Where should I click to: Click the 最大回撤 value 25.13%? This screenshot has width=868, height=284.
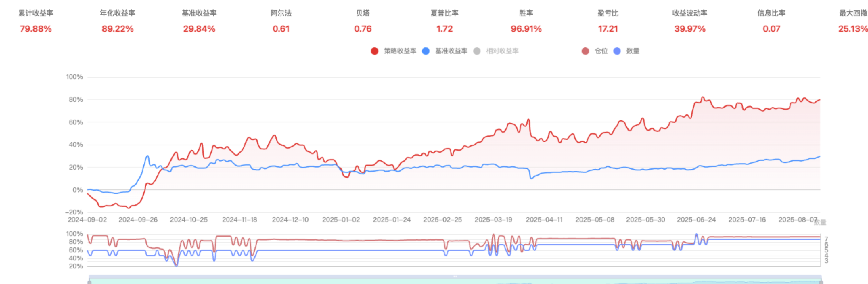tap(852, 29)
